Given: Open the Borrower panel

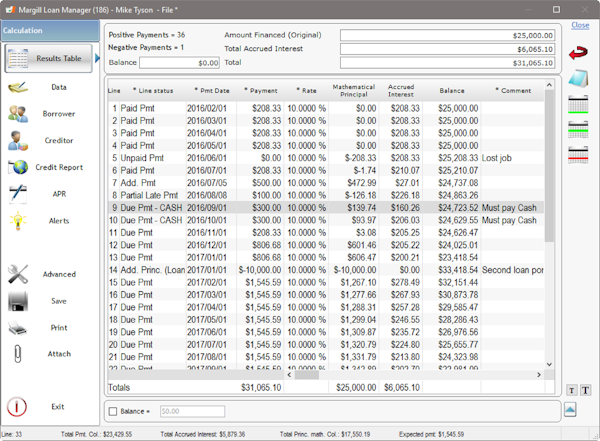Looking at the screenshot, I should (x=19, y=115).
